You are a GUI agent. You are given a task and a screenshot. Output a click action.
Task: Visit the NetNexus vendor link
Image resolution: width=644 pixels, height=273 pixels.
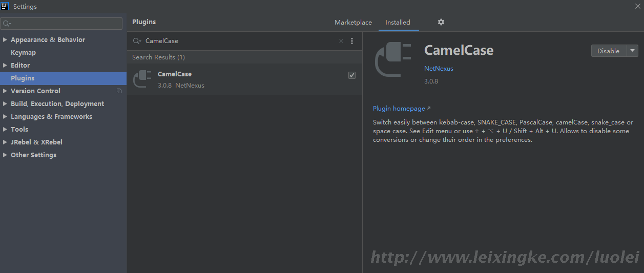point(439,69)
